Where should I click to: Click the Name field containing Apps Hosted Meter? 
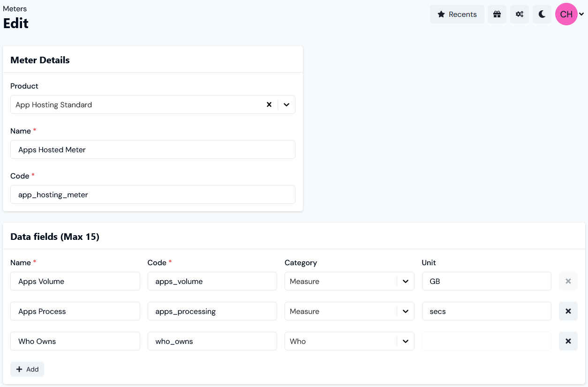point(152,149)
